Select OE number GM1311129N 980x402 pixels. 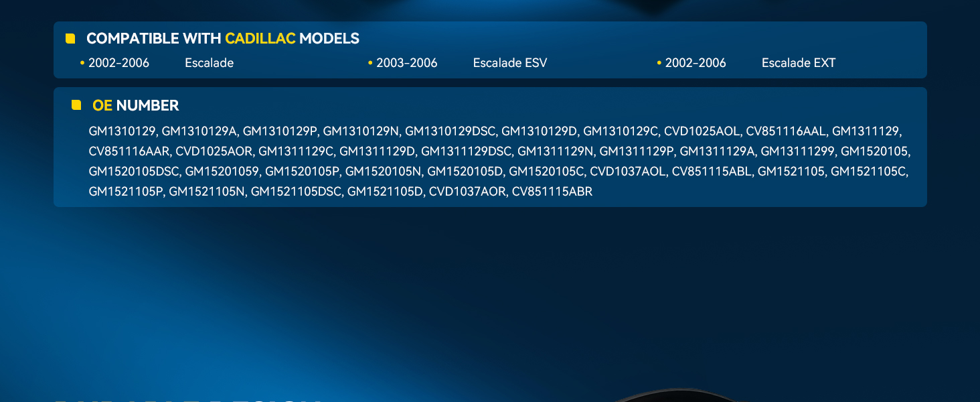(x=554, y=151)
